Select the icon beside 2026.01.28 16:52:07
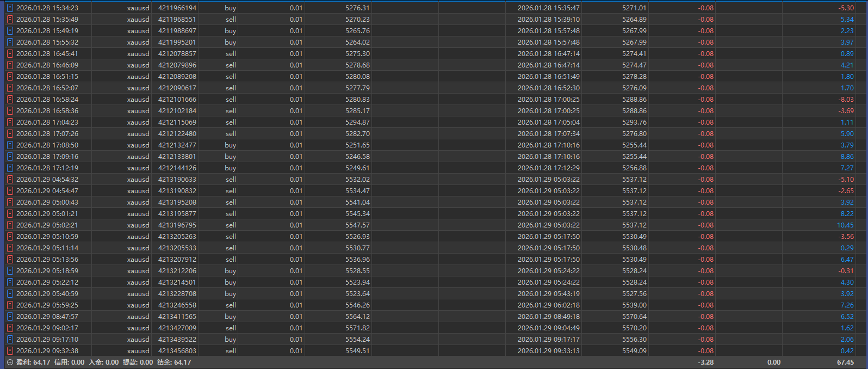The image size is (868, 369). point(10,88)
